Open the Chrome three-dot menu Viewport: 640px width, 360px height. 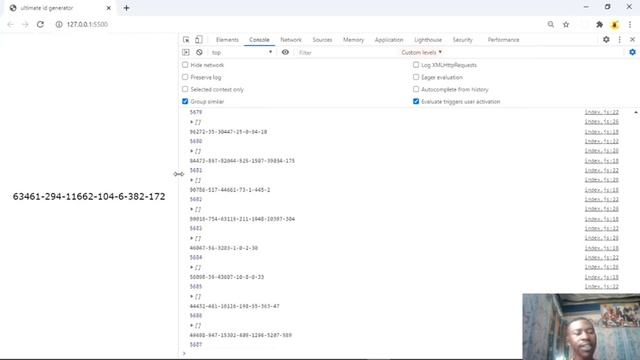[x=630, y=24]
